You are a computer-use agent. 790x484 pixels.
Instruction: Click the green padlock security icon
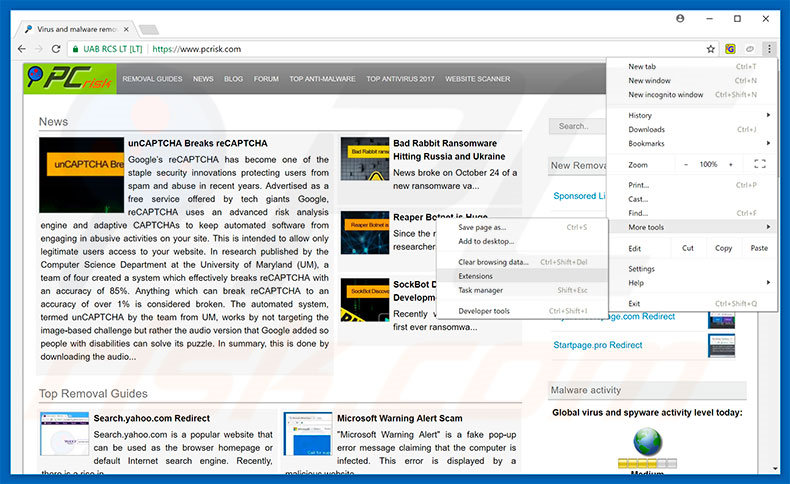coord(76,49)
